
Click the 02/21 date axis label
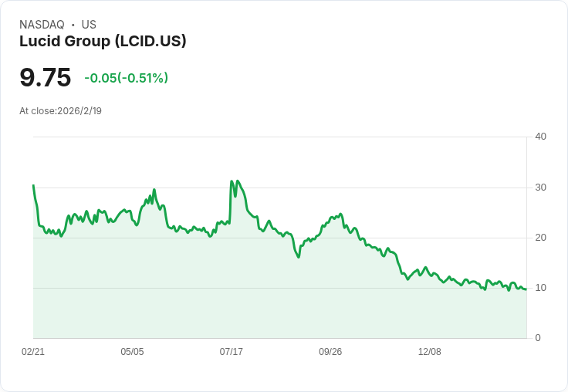tap(33, 351)
